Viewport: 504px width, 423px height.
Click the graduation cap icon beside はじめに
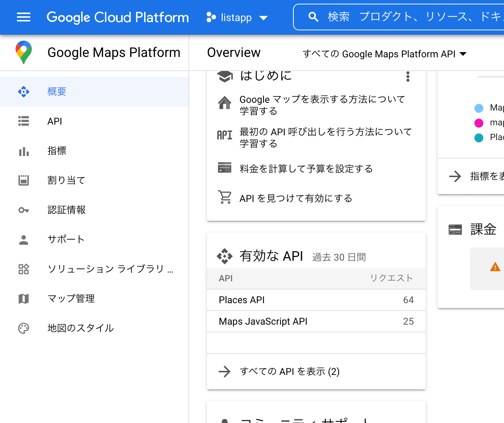point(225,76)
